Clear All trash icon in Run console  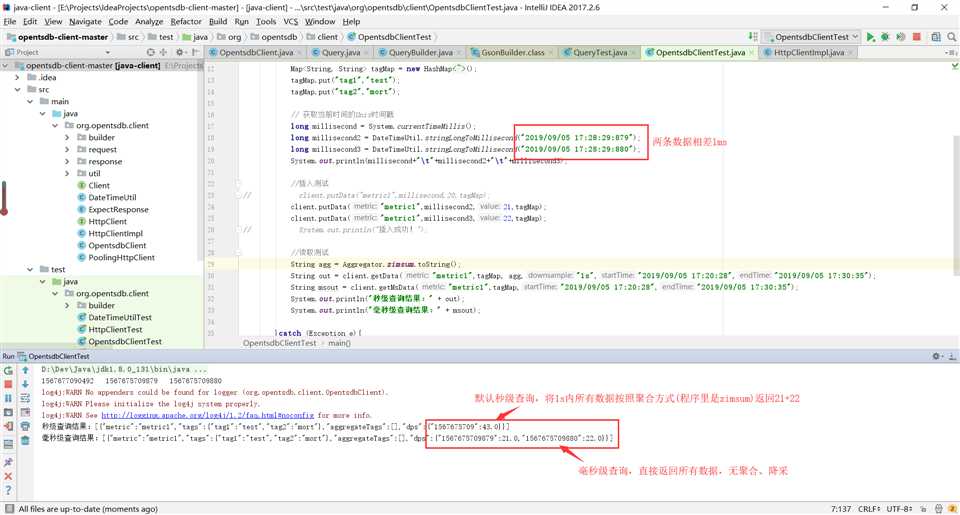pos(25,440)
